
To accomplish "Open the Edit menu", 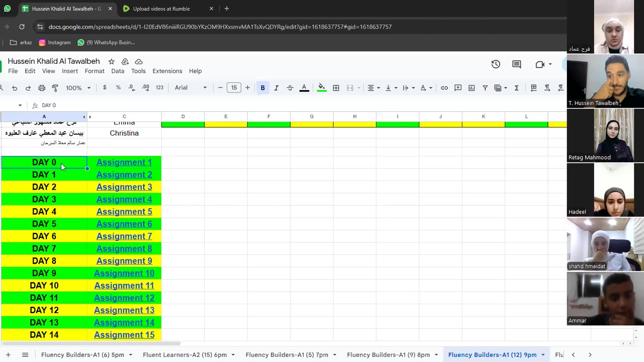I will (30, 71).
